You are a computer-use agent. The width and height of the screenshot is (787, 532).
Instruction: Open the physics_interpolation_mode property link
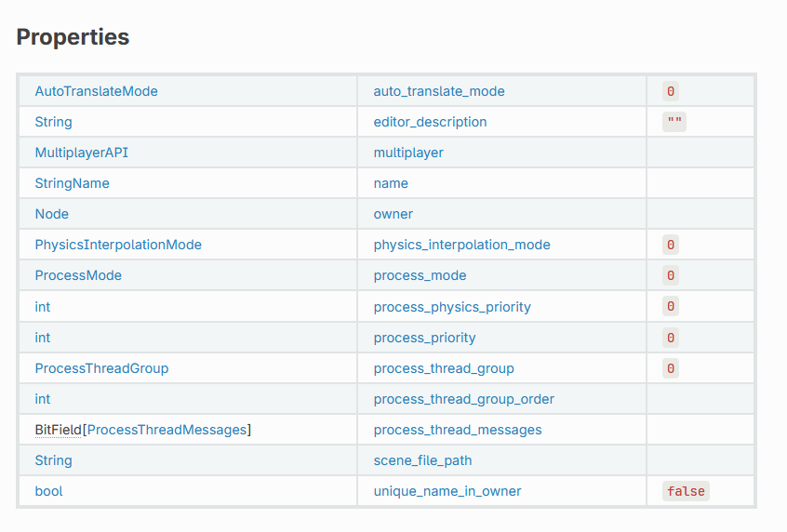click(x=461, y=245)
